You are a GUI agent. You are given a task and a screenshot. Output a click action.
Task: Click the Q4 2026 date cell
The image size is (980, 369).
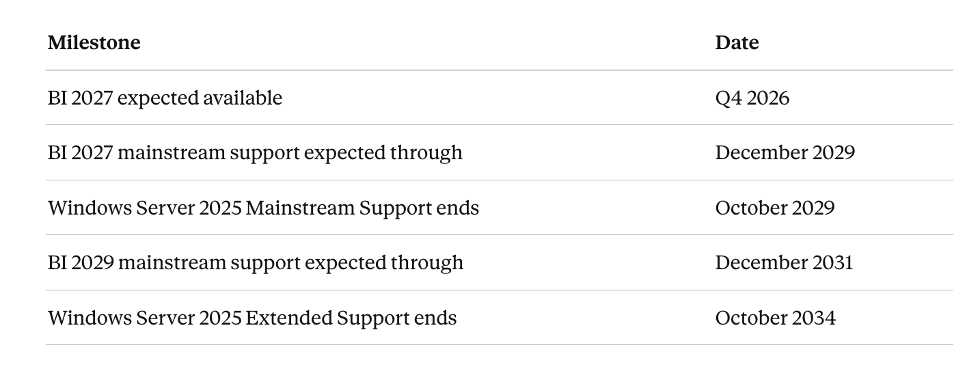(x=752, y=98)
